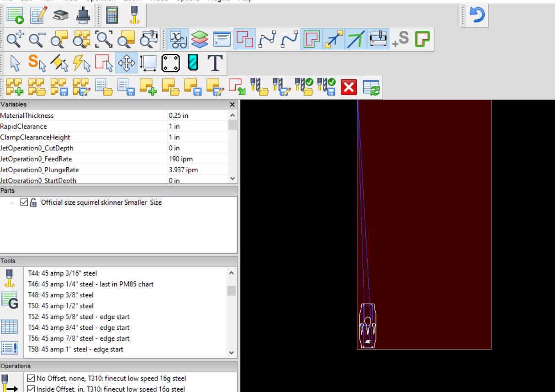
Task: Select tool T46 45 amp 1/4" steel
Action: tap(90, 284)
